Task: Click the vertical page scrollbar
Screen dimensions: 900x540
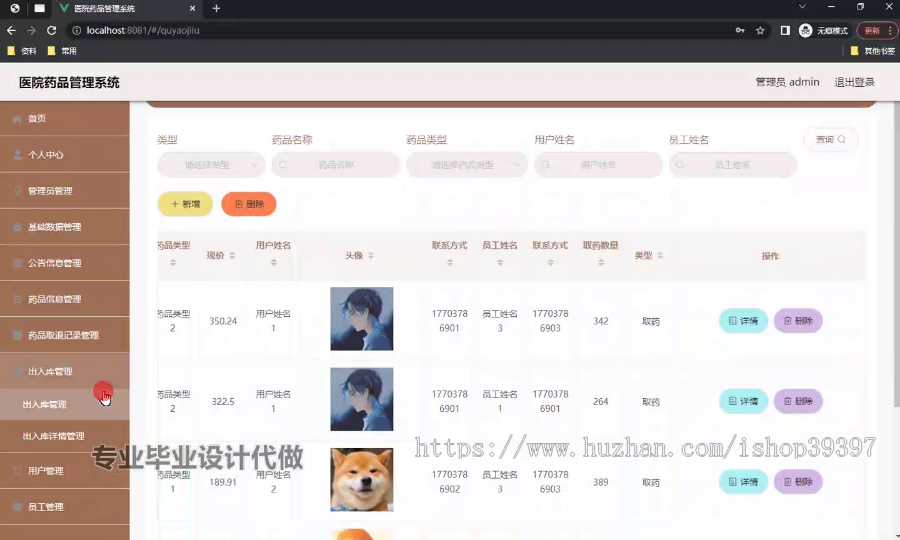Action: pyautogui.click(x=897, y=252)
